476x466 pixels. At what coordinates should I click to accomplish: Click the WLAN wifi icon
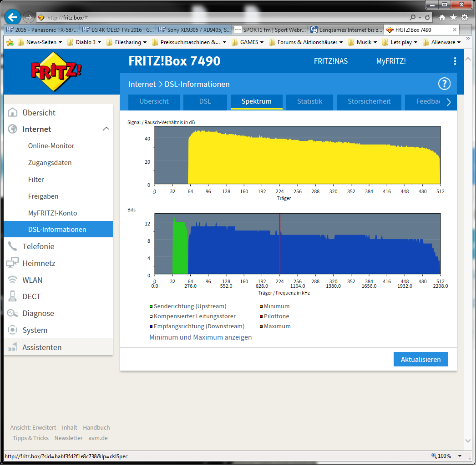(x=12, y=280)
